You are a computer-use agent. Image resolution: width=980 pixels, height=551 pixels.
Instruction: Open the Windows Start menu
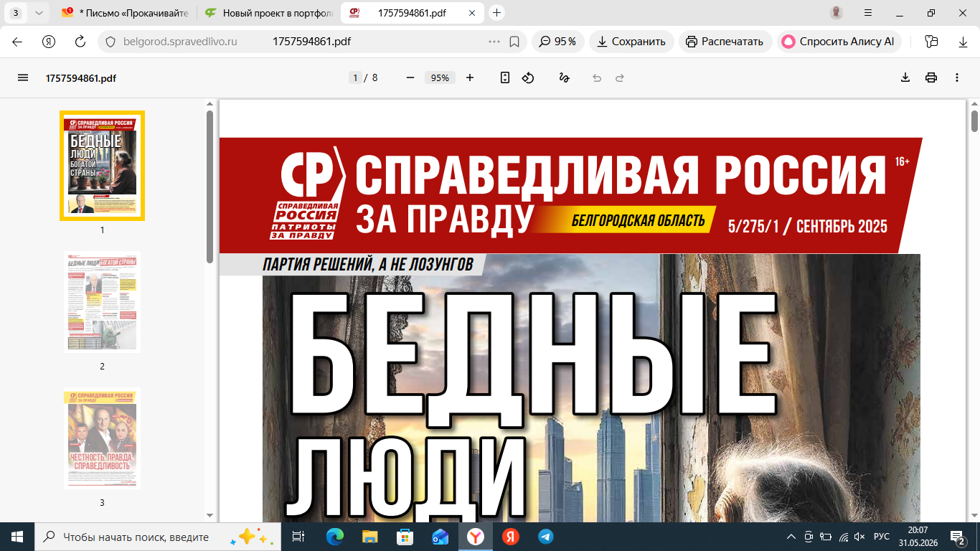(x=17, y=537)
